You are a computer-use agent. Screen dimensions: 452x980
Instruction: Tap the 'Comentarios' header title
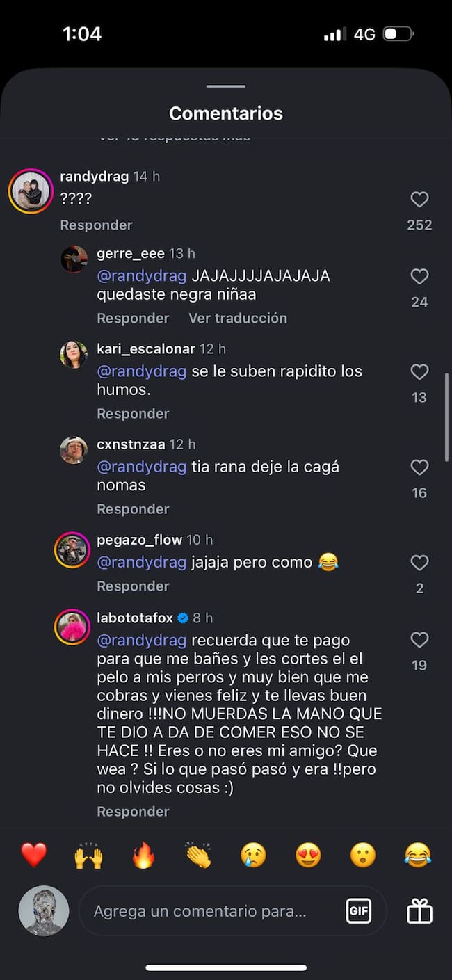click(x=225, y=113)
